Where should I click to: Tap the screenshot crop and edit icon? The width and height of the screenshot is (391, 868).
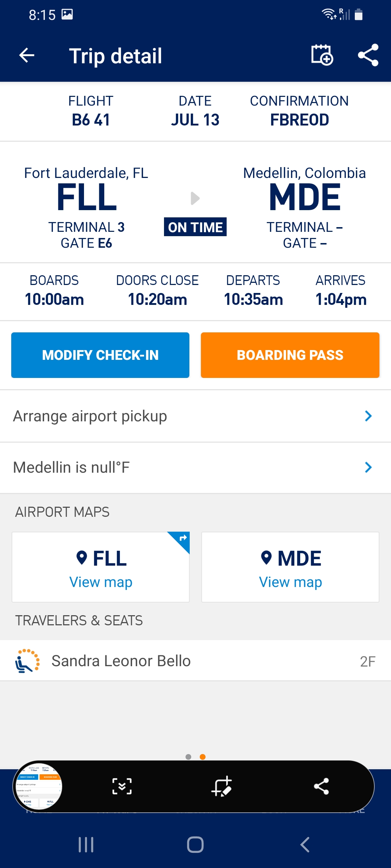point(222,786)
